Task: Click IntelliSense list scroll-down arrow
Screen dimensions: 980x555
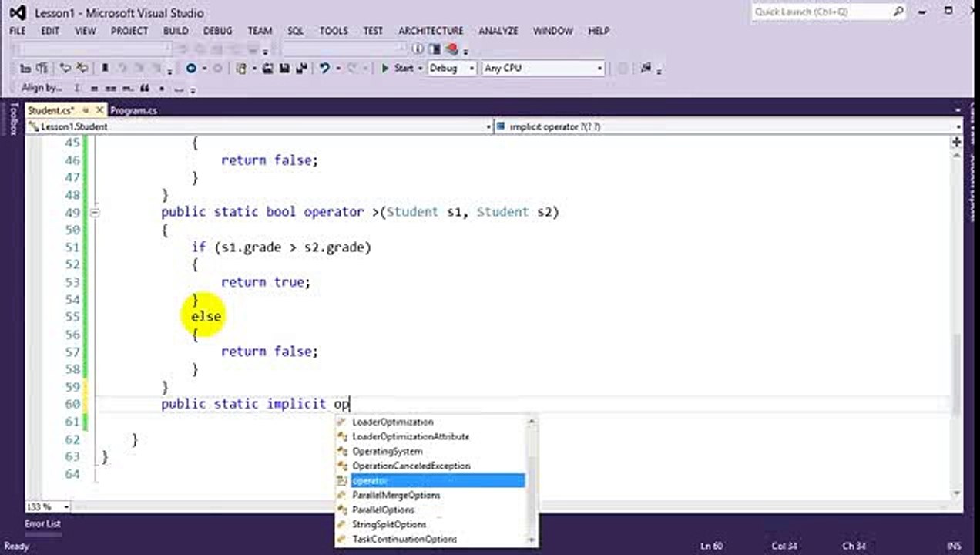Action: (x=532, y=541)
